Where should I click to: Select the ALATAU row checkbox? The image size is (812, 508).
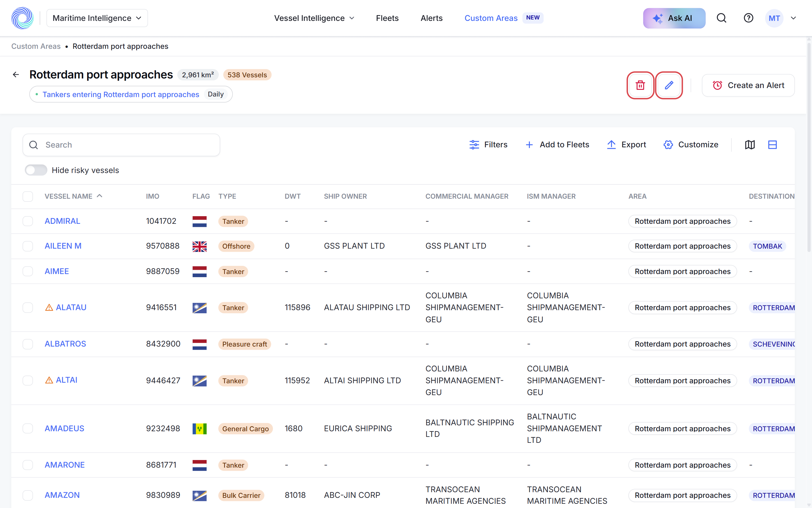pyautogui.click(x=28, y=307)
